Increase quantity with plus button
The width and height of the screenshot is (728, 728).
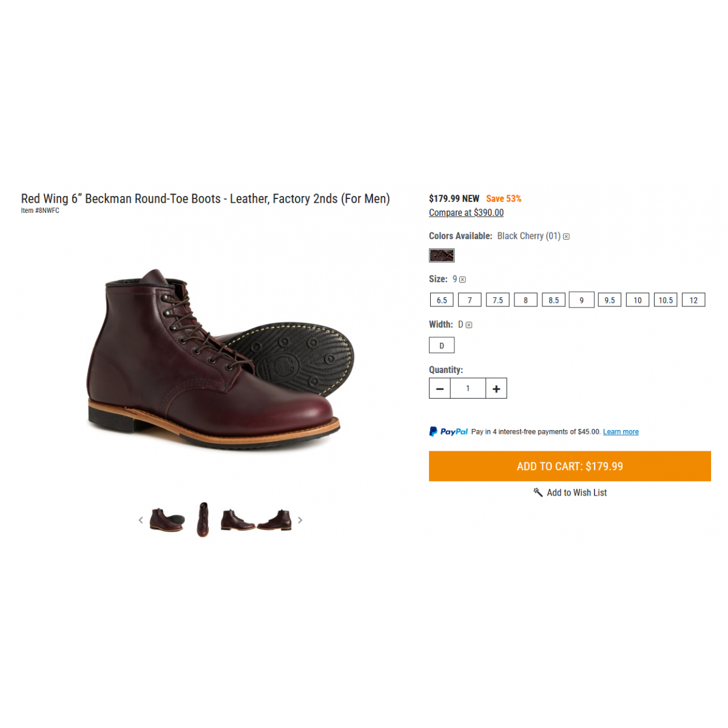pos(496,389)
